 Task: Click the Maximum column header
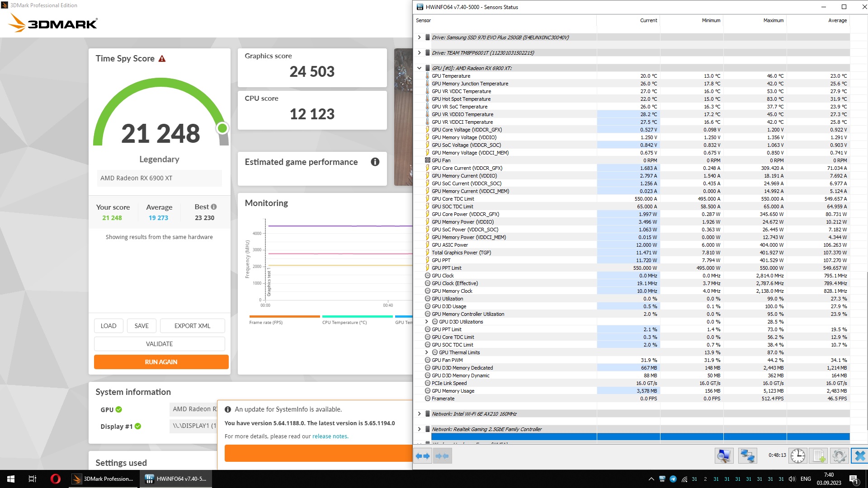[x=773, y=20]
